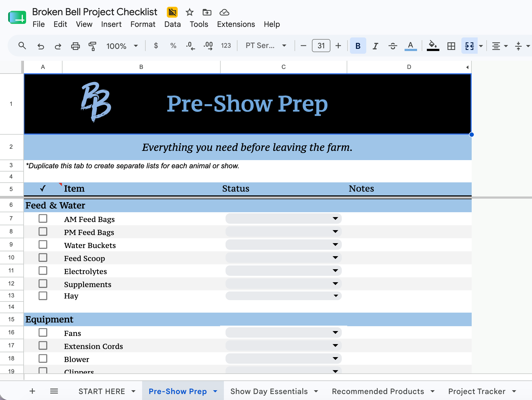The width and height of the screenshot is (532, 400).
Task: Activate the paint format tool
Action: [92, 46]
